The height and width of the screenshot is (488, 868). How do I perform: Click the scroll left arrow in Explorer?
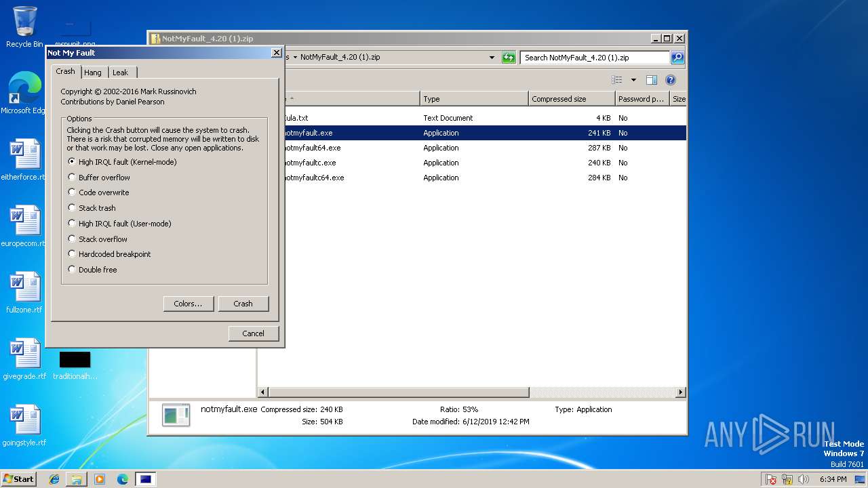[x=263, y=392]
